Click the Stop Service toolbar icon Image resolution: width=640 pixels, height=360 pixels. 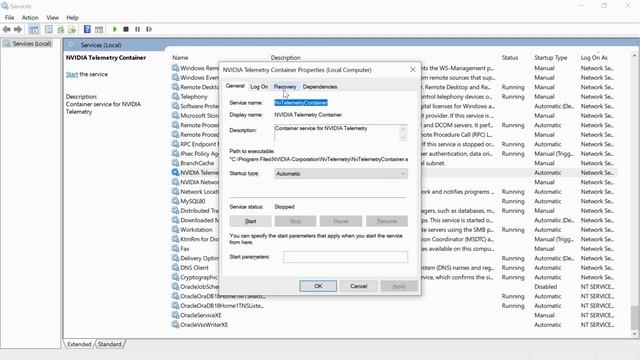click(126, 29)
